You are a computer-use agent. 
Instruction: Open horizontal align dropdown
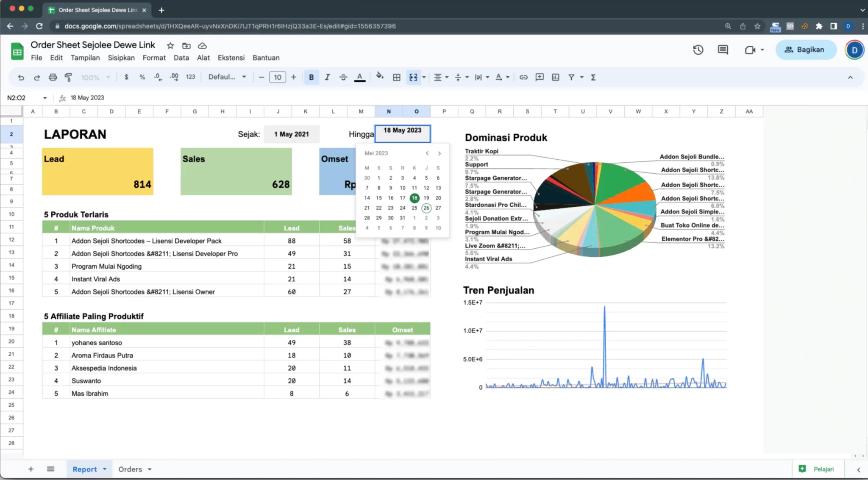click(x=441, y=77)
